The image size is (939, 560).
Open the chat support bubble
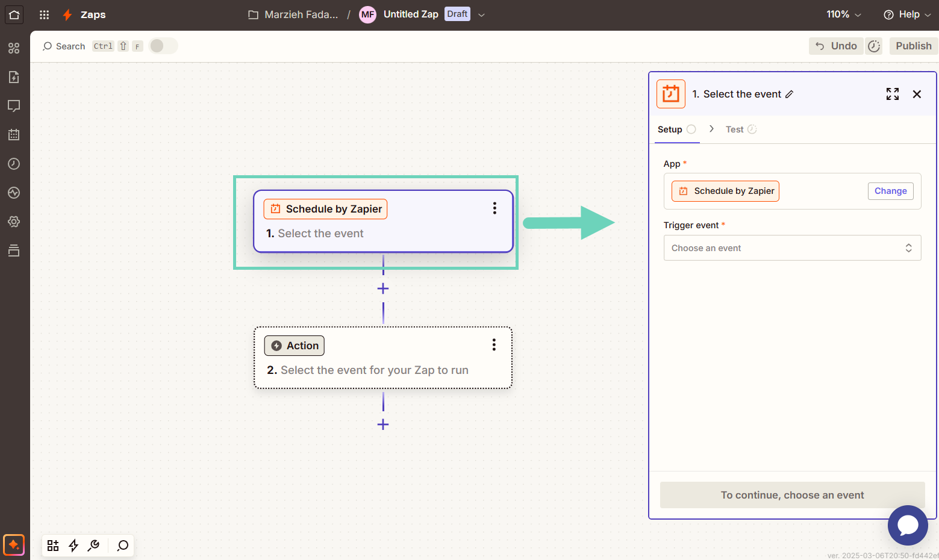pyautogui.click(x=908, y=525)
